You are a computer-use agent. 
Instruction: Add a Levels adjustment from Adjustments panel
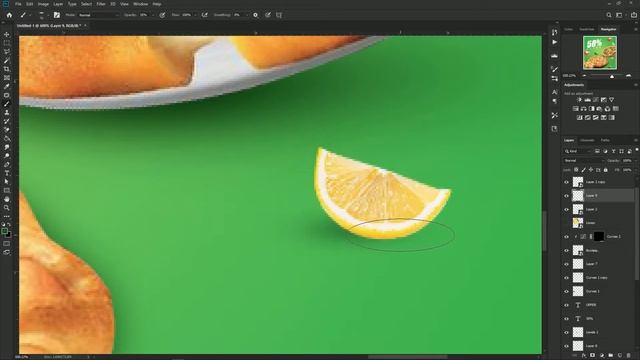click(x=587, y=100)
